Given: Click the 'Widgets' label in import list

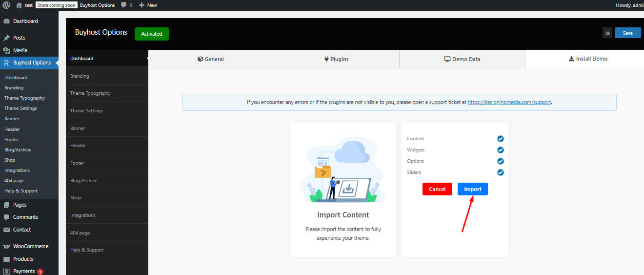Looking at the screenshot, I should pos(416,150).
